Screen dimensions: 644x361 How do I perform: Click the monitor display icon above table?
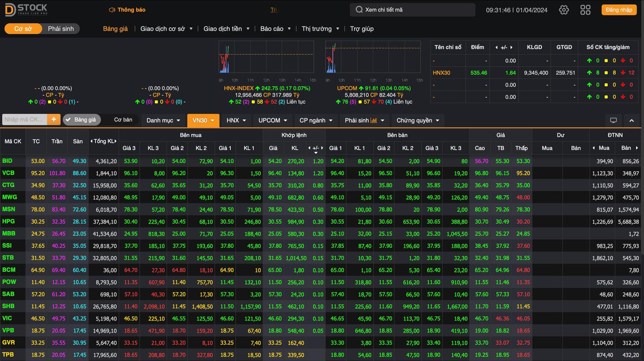click(613, 120)
